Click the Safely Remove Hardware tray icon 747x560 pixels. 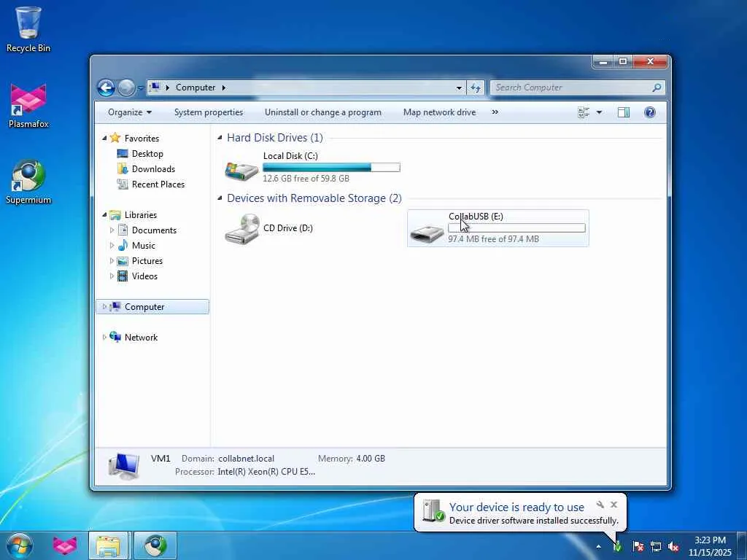click(617, 547)
